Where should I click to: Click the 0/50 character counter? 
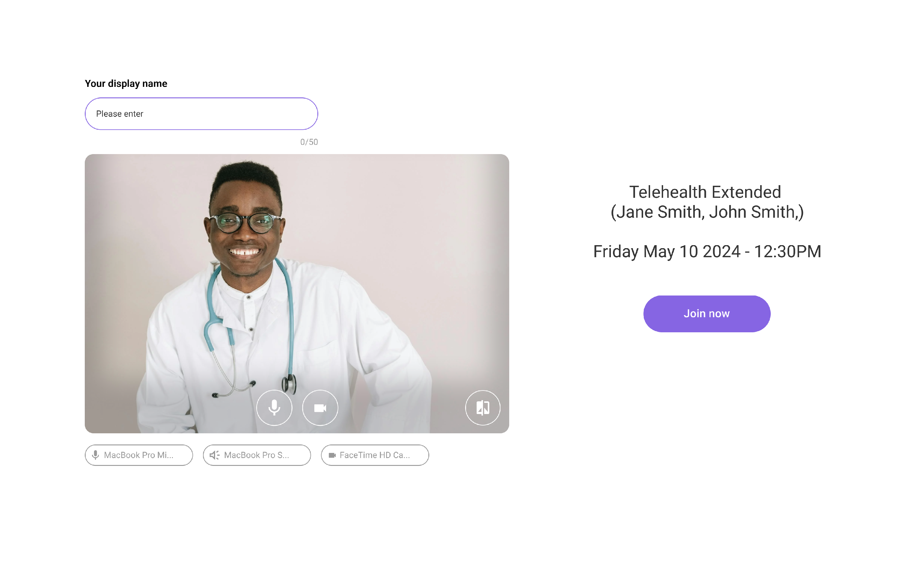309,142
